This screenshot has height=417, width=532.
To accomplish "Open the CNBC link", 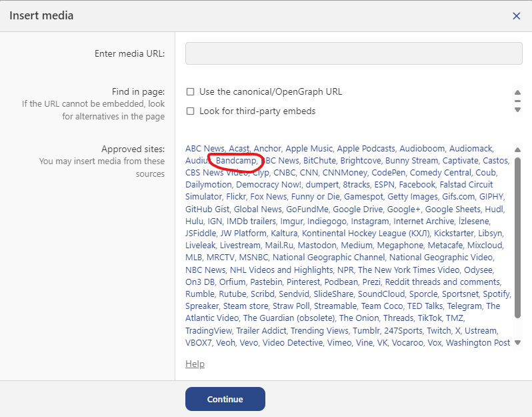I will pyautogui.click(x=284, y=173).
